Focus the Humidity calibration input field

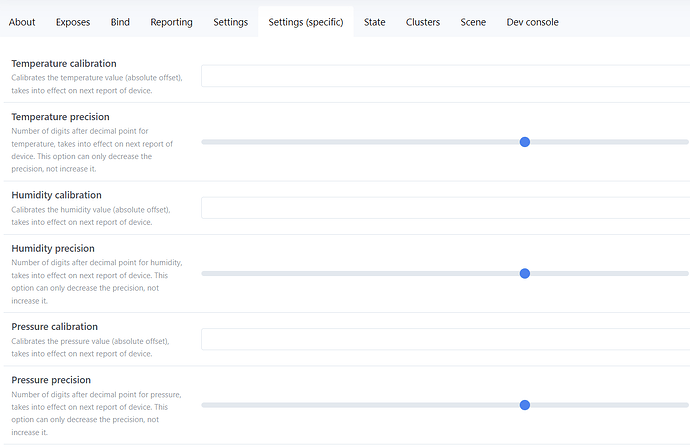(445, 208)
